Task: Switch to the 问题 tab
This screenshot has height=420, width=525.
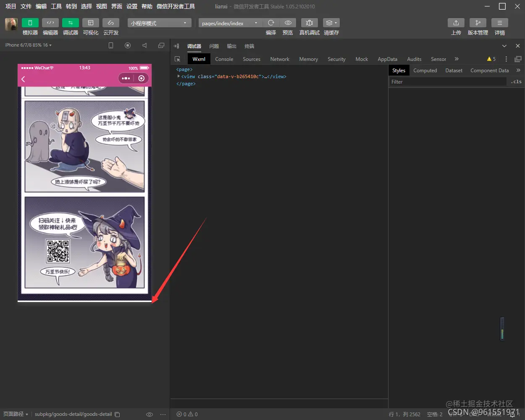Action: pyautogui.click(x=214, y=46)
